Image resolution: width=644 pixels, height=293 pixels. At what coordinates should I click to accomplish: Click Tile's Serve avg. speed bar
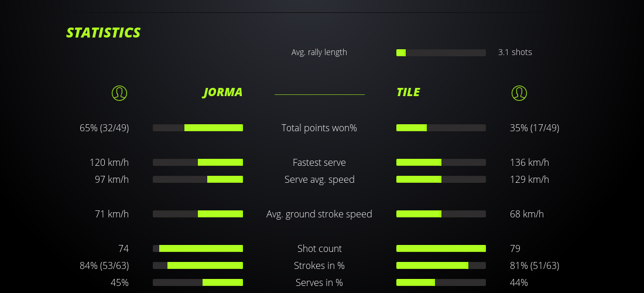pyautogui.click(x=441, y=179)
